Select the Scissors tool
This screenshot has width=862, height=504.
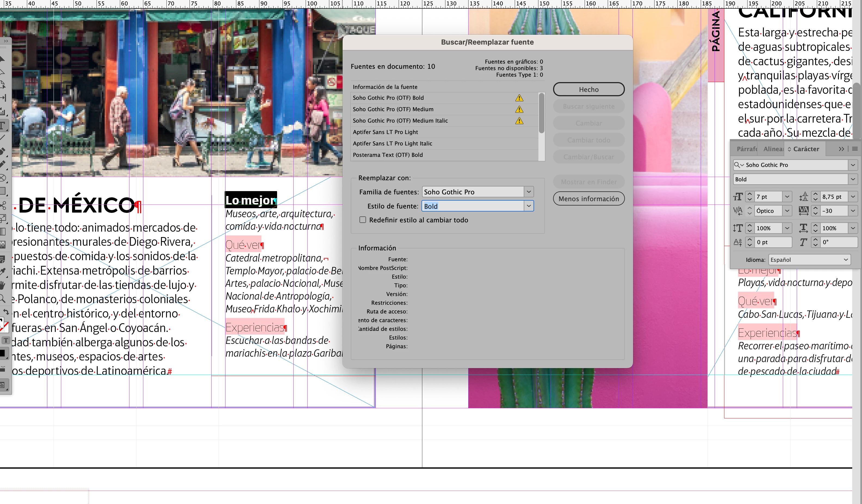pyautogui.click(x=3, y=205)
